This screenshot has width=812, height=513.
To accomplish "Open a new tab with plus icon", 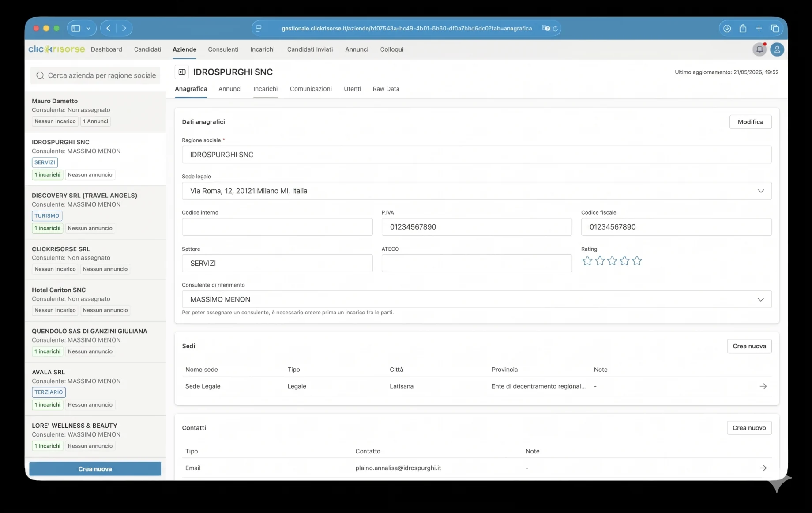I will click(x=759, y=28).
